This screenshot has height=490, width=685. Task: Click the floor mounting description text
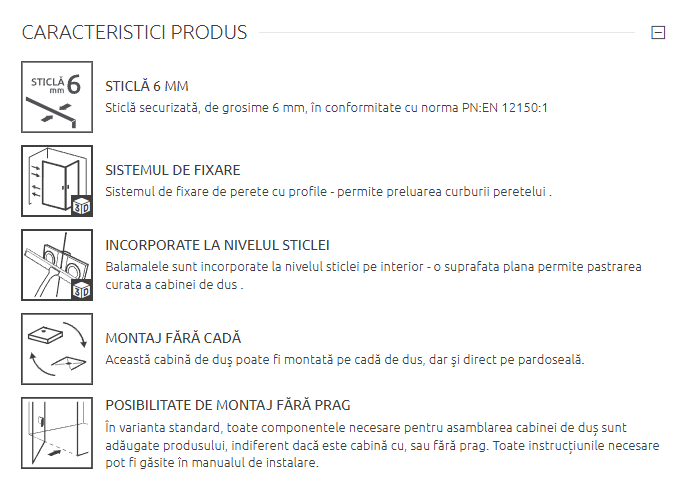(344, 359)
